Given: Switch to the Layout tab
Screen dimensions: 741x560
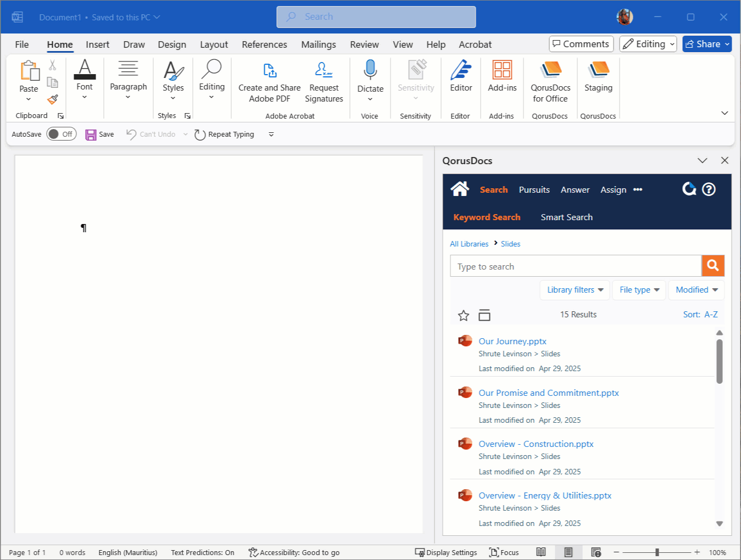Looking at the screenshot, I should pyautogui.click(x=214, y=44).
